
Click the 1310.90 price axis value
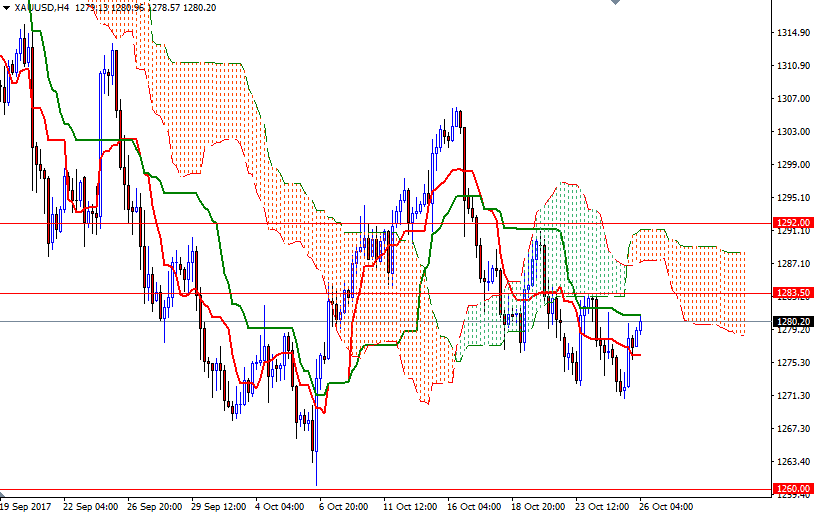tap(793, 65)
